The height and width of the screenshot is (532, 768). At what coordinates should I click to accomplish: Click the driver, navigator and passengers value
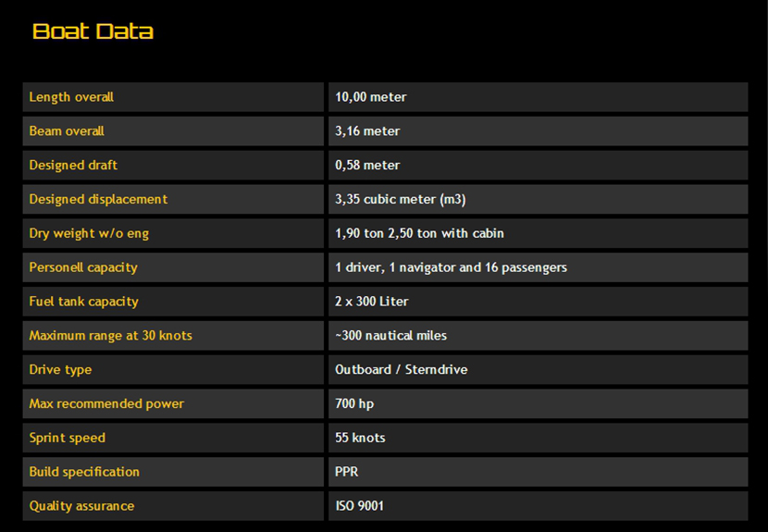451,268
